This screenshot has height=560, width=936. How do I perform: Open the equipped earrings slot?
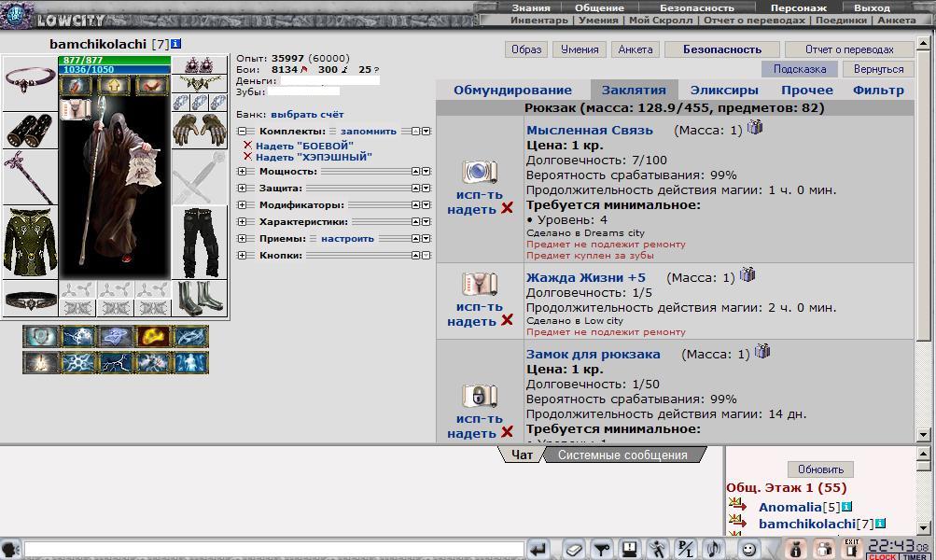(200, 64)
